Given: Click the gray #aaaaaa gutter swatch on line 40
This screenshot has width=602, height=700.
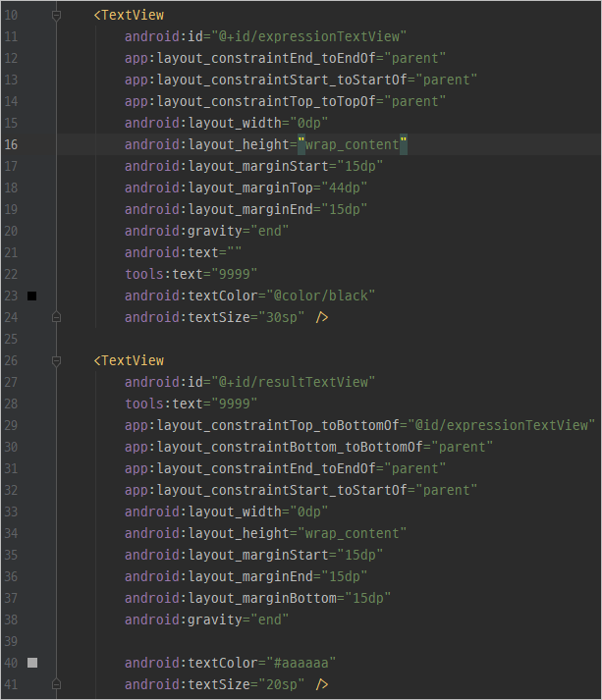Looking at the screenshot, I should coord(32,663).
